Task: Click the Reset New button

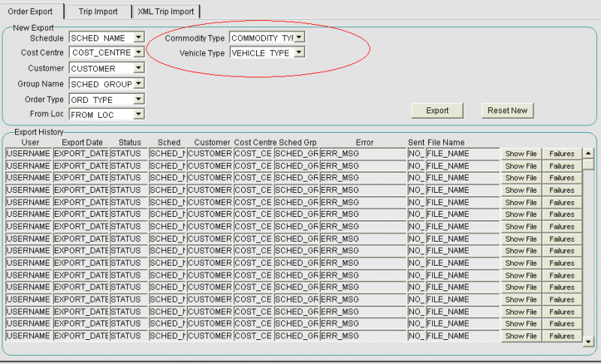Action: pos(508,110)
